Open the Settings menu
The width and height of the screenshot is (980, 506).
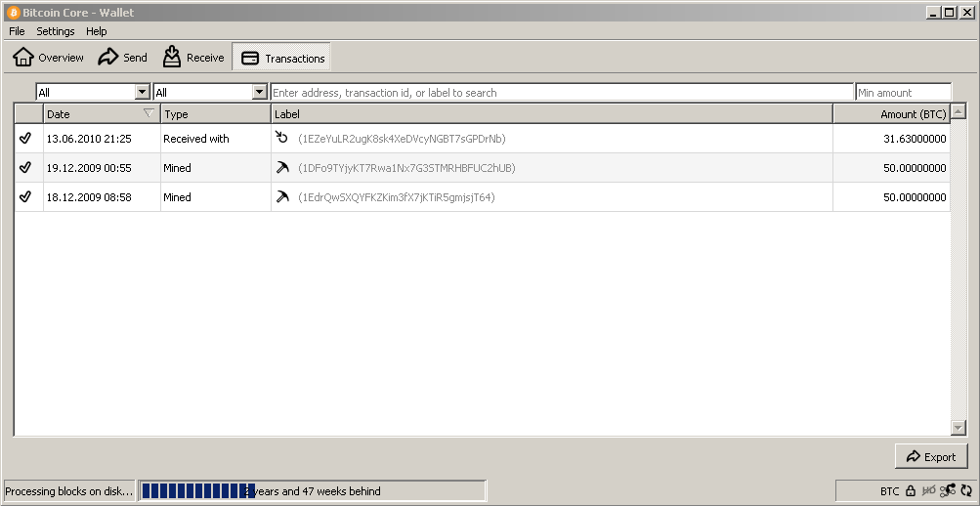(55, 31)
